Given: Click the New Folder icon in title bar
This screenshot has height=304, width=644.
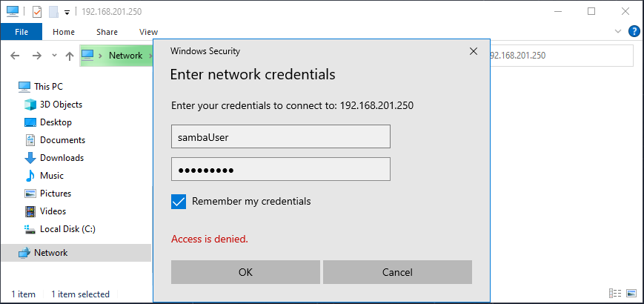Looking at the screenshot, I should 53,12.
